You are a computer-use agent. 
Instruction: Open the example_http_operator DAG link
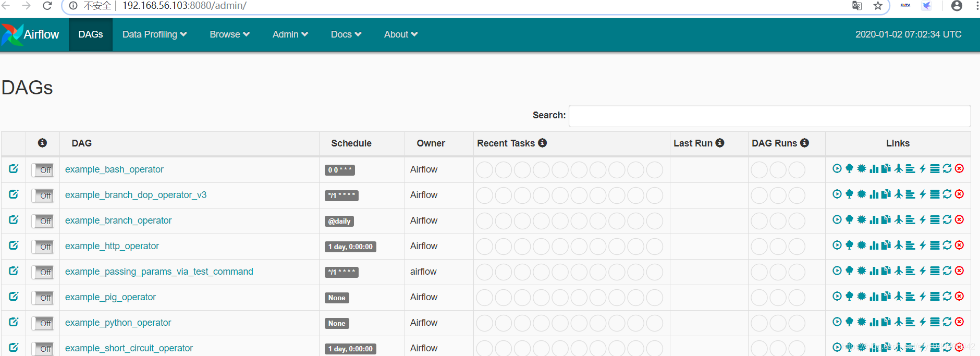coord(112,246)
